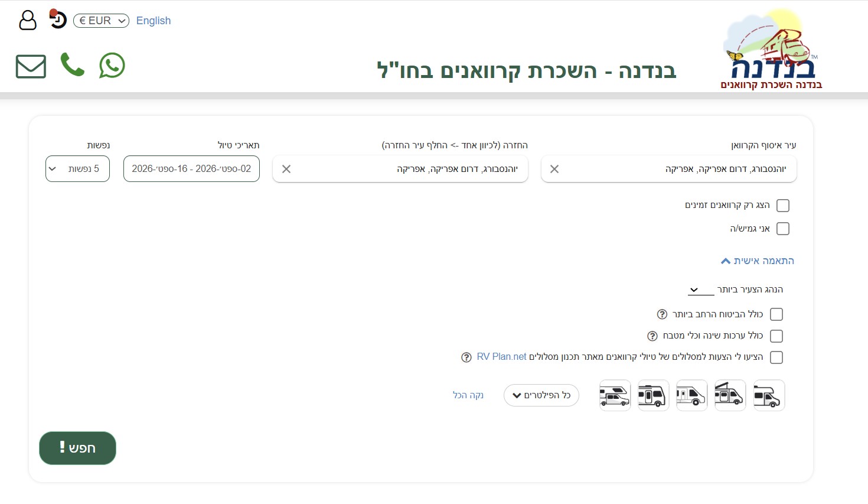Select the pop-top campervan type icon
This screenshot has height=504, width=868.
tap(730, 395)
